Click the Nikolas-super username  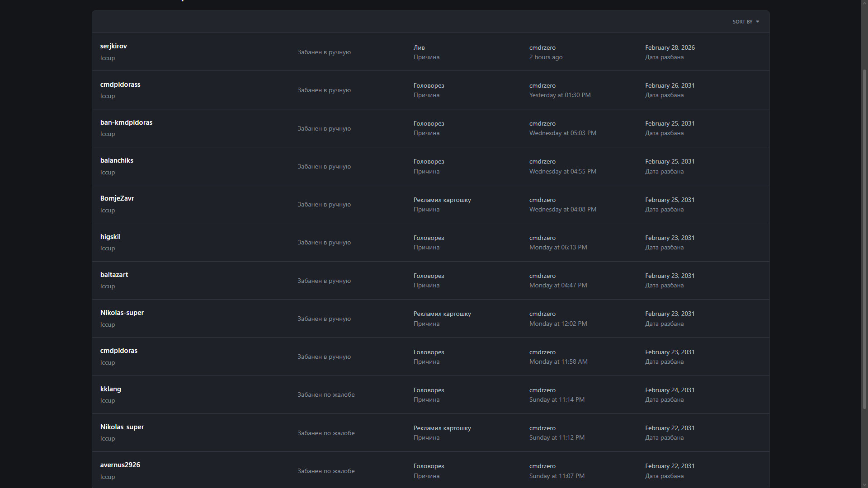pos(122,313)
